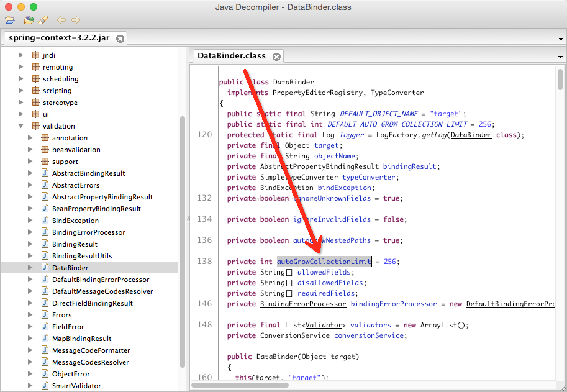The height and width of the screenshot is (392, 567).
Task: Open the class tab list dropdown arrow
Action: 560,57
